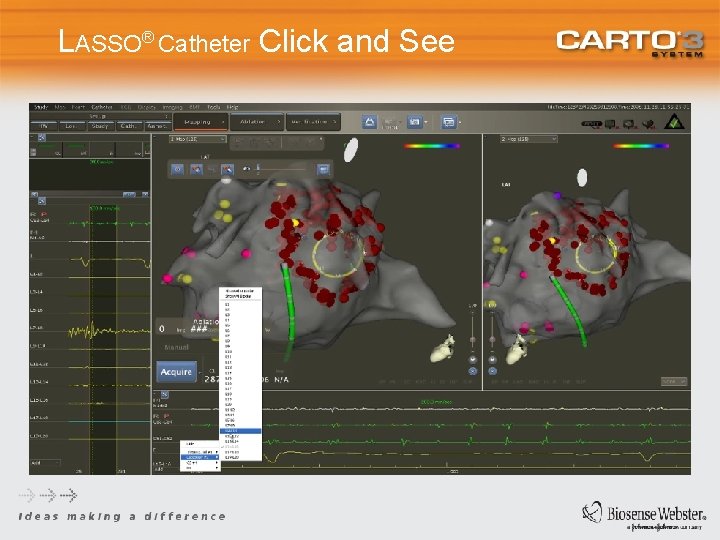
Task: Switch to the Ablation tab
Action: click(x=256, y=122)
